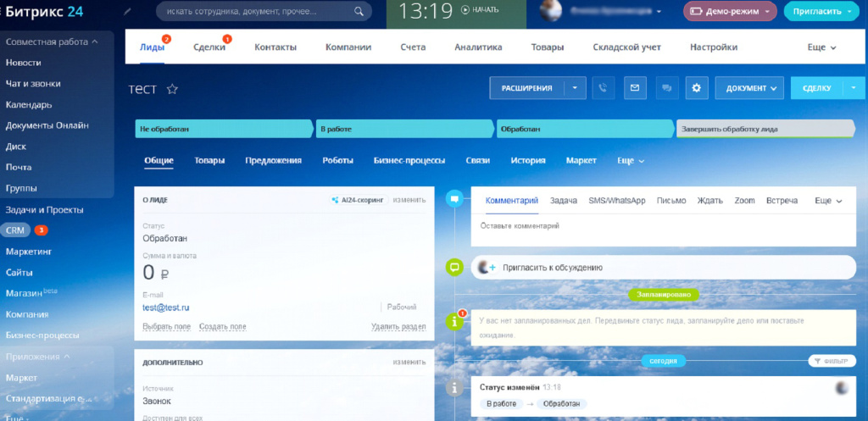Open test@test.ru email link

point(166,307)
